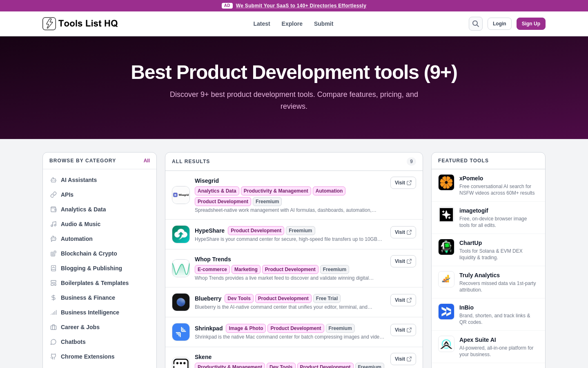Click the Apex Suite AI logo
The width and height of the screenshot is (588, 368).
pos(446,344)
